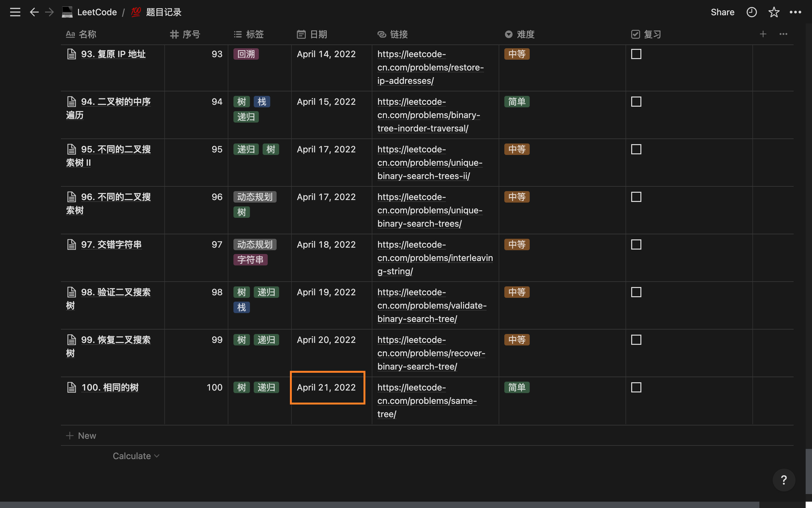Select the 序号 cell showing 100
This screenshot has height=508, width=812.
point(196,400)
